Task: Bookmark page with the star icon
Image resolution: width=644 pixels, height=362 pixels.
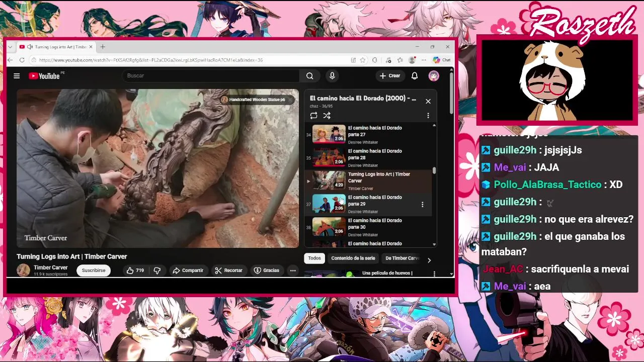Action: (x=362, y=60)
